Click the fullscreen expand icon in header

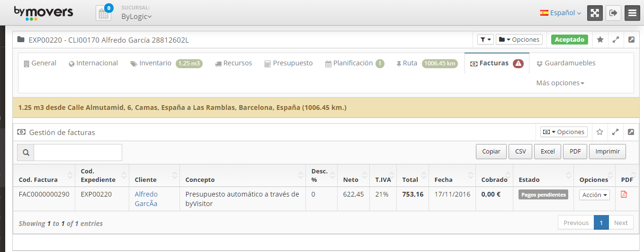(595, 13)
